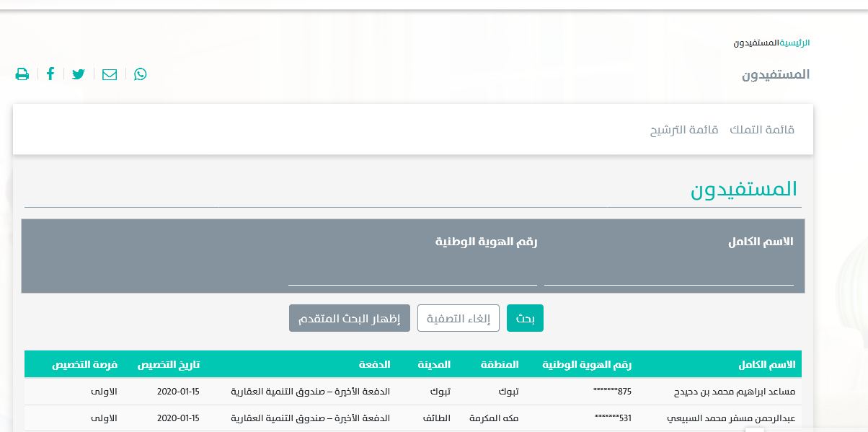Print the page using the printer icon

tap(22, 74)
